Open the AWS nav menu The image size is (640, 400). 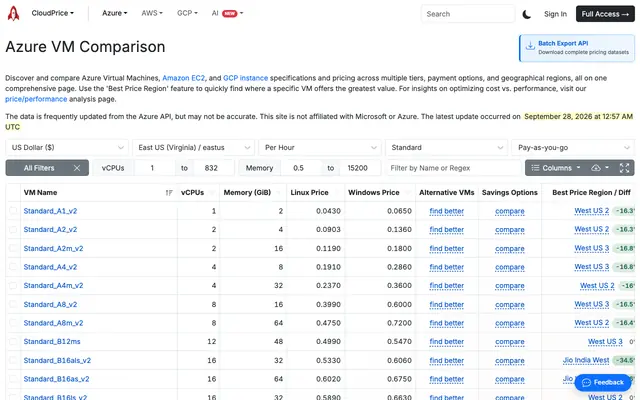pyautogui.click(x=152, y=13)
